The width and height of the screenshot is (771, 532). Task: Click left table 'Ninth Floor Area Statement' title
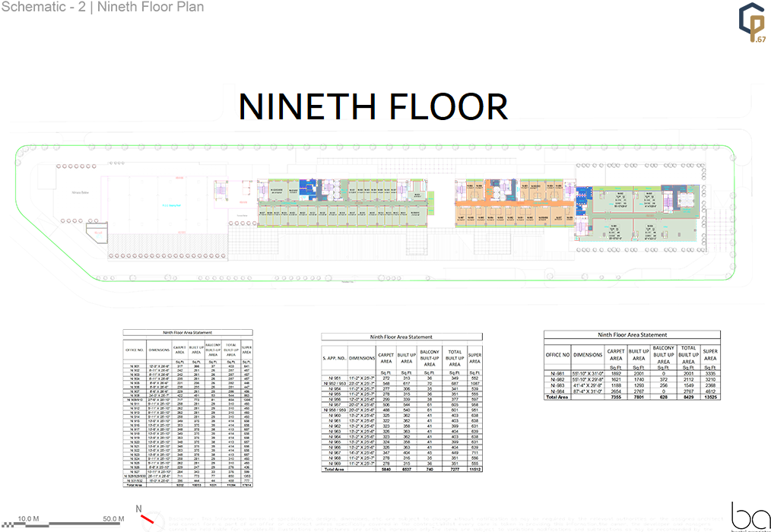188,332
